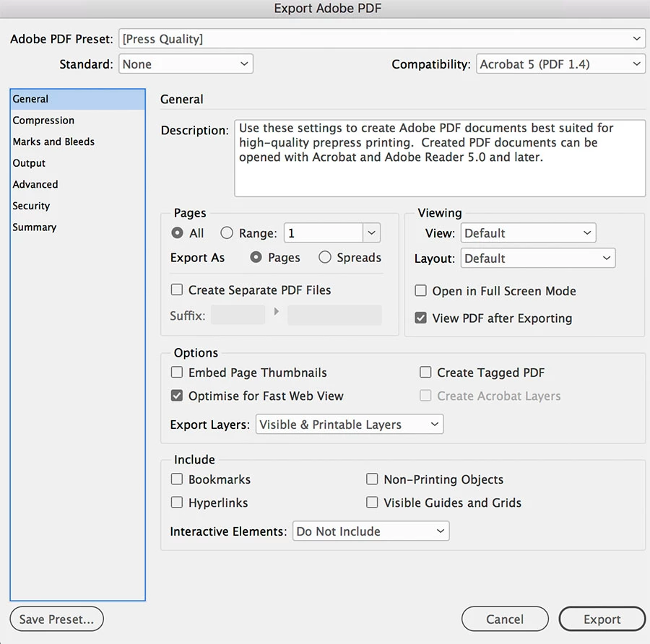Choose Export As Spreads radio button
Screen dimensions: 650x644
pyautogui.click(x=324, y=257)
